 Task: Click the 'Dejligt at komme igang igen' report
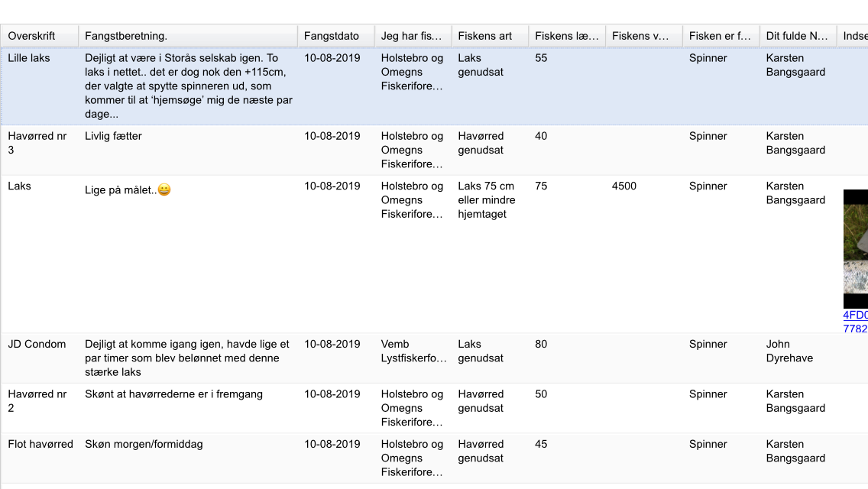(x=187, y=358)
